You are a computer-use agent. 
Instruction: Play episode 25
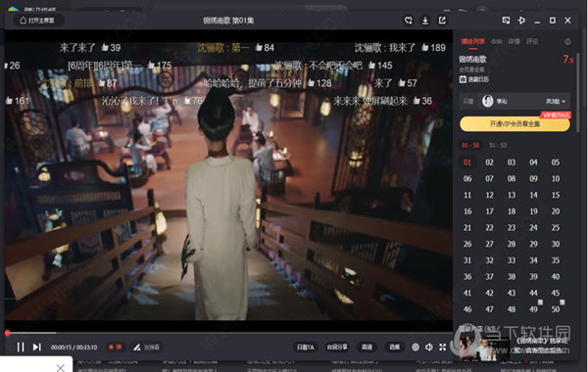tap(556, 228)
